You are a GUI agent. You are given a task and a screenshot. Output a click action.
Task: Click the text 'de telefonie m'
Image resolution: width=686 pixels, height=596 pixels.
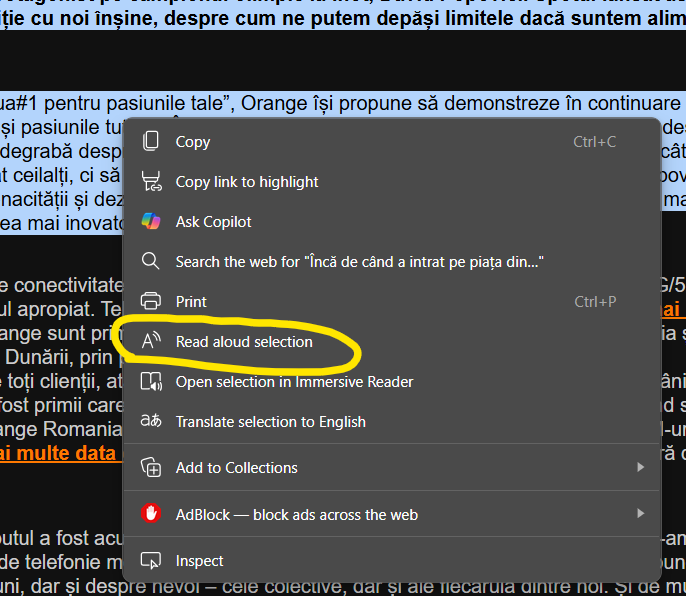(61, 562)
